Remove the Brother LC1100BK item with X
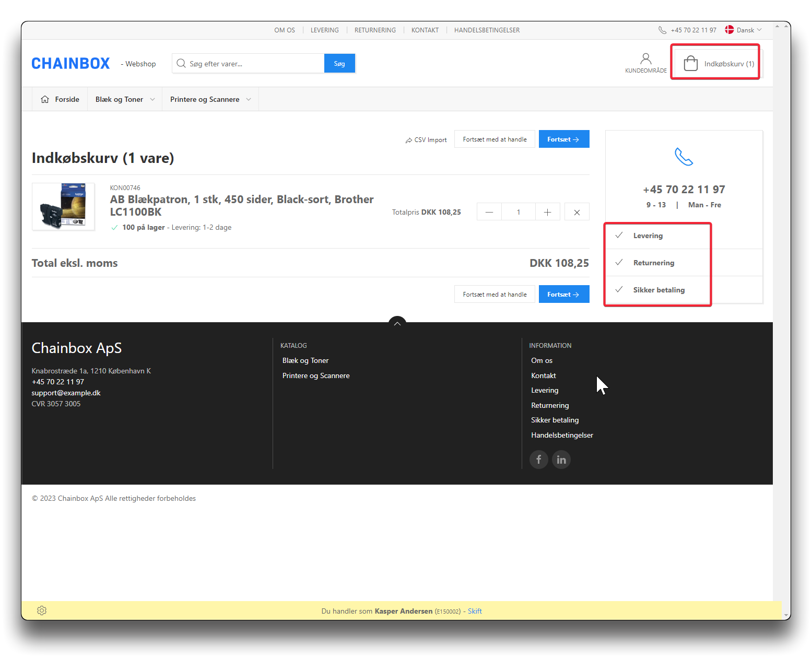 577,212
